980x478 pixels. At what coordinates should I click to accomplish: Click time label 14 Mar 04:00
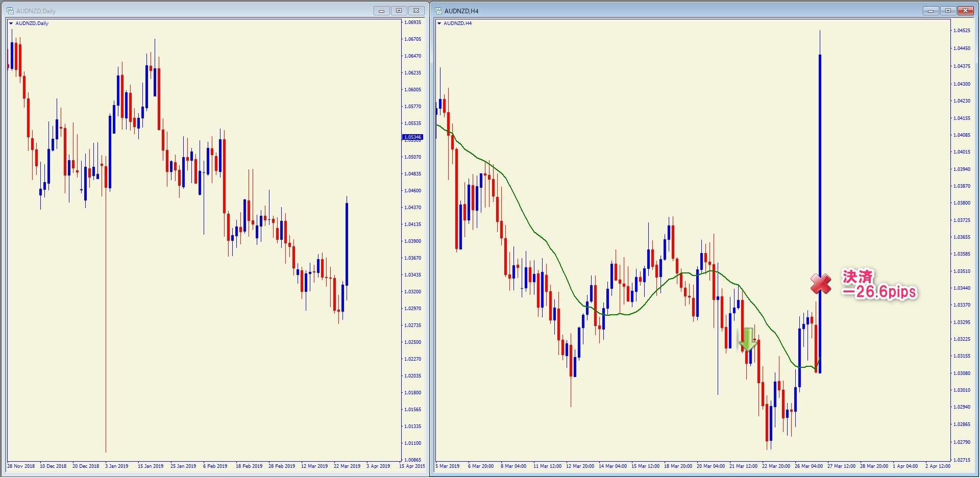612,466
